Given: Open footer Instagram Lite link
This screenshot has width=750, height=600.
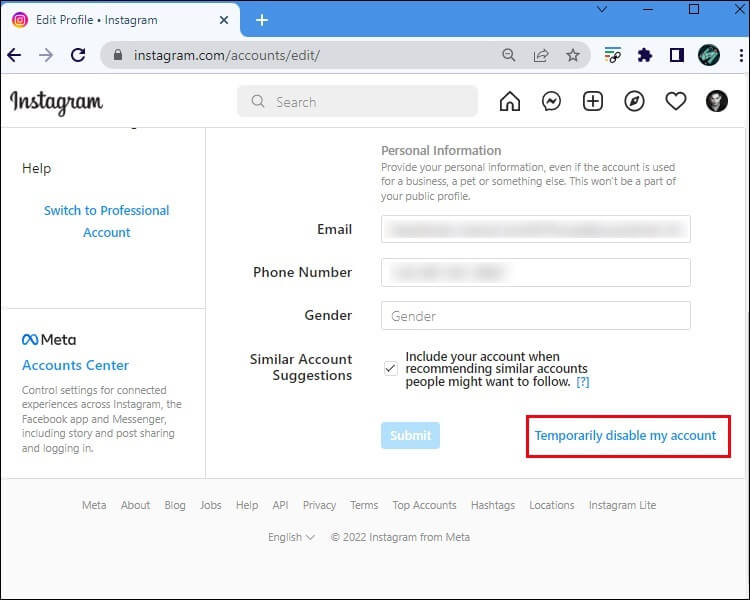Looking at the screenshot, I should click(622, 505).
